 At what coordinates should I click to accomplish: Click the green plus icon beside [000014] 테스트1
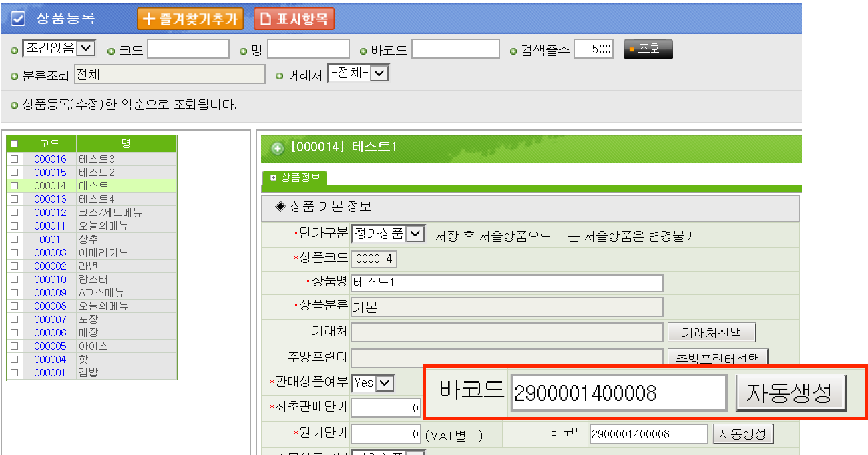point(277,148)
